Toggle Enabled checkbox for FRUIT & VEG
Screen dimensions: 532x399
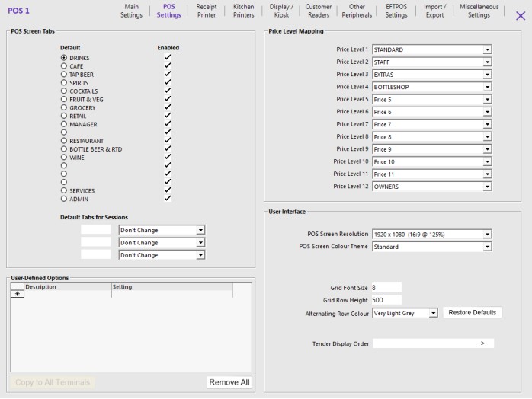pos(168,99)
